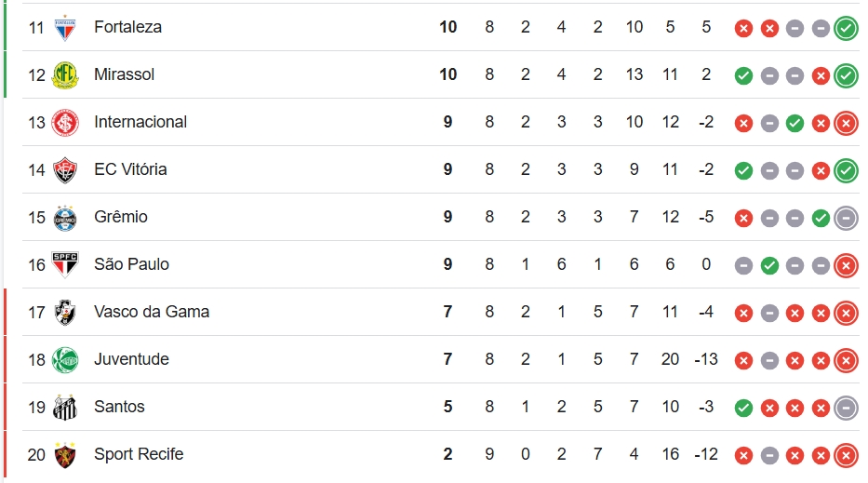
Task: Click the EC Vitória club crest
Action: point(65,170)
